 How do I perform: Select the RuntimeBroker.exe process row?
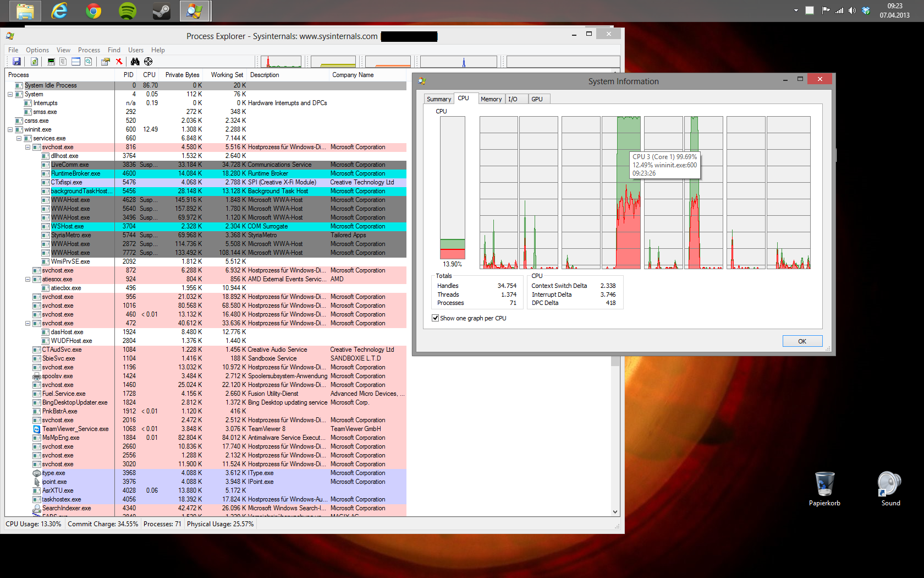pos(206,173)
